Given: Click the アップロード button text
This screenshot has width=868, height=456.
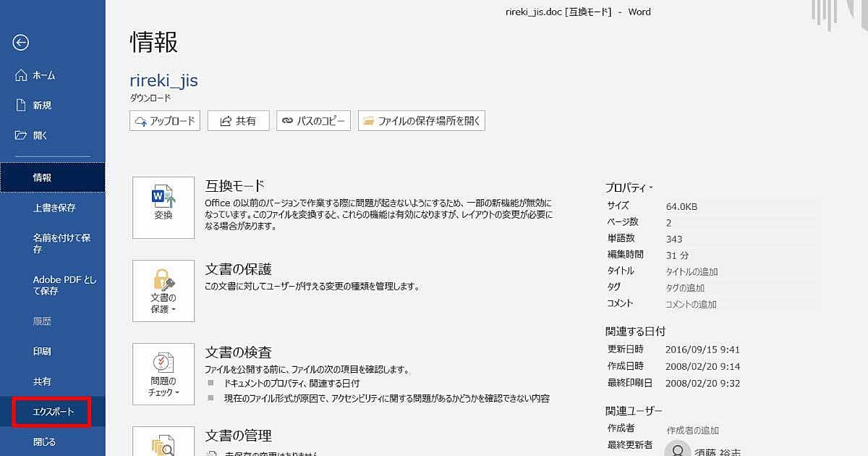Looking at the screenshot, I should [x=172, y=122].
